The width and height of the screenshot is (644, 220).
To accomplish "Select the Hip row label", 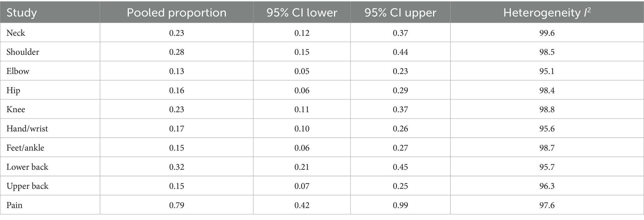I will (13, 90).
